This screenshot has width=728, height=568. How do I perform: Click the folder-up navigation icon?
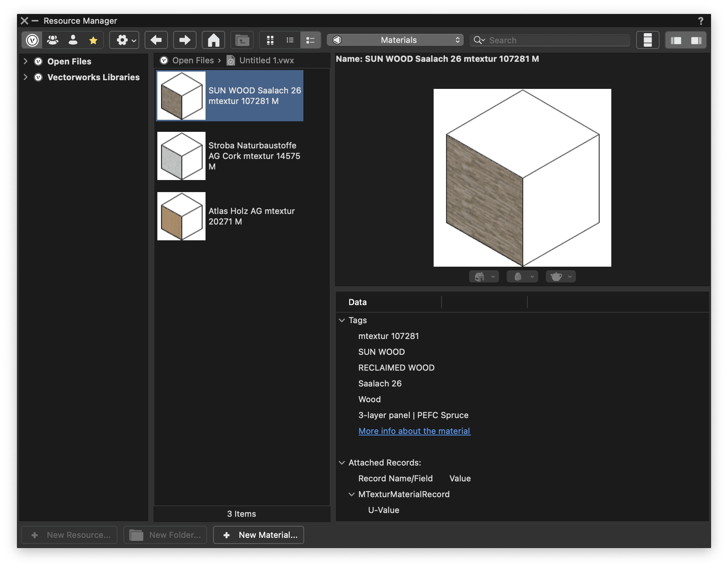242,40
